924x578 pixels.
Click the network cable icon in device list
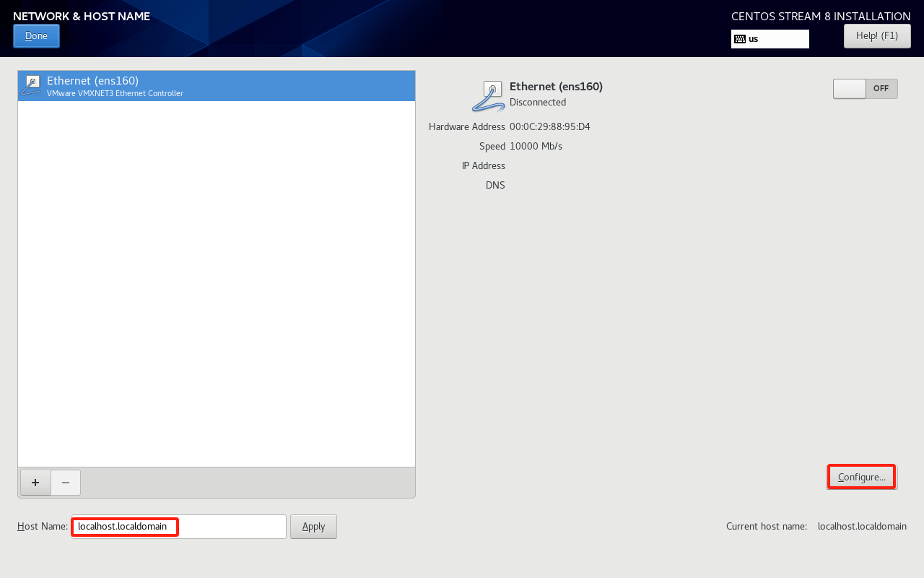[x=31, y=85]
